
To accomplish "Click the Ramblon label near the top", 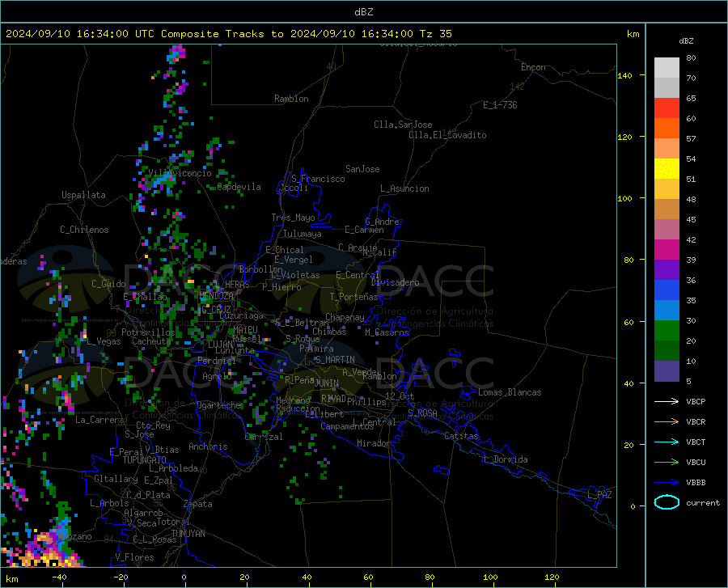I will coord(291,99).
